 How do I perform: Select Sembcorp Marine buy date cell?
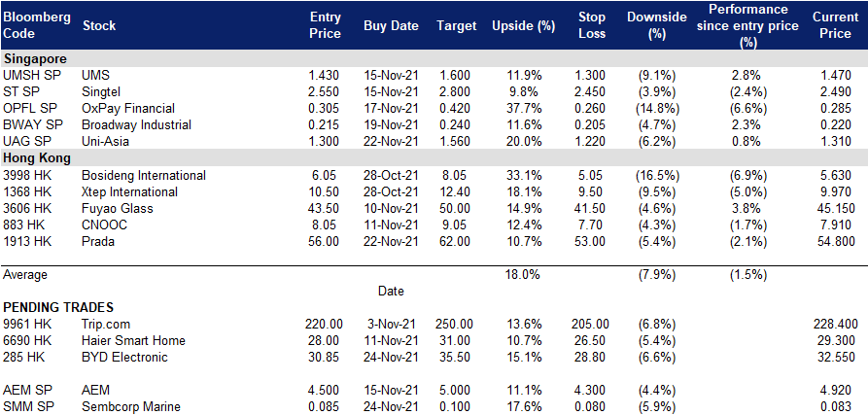(392, 407)
